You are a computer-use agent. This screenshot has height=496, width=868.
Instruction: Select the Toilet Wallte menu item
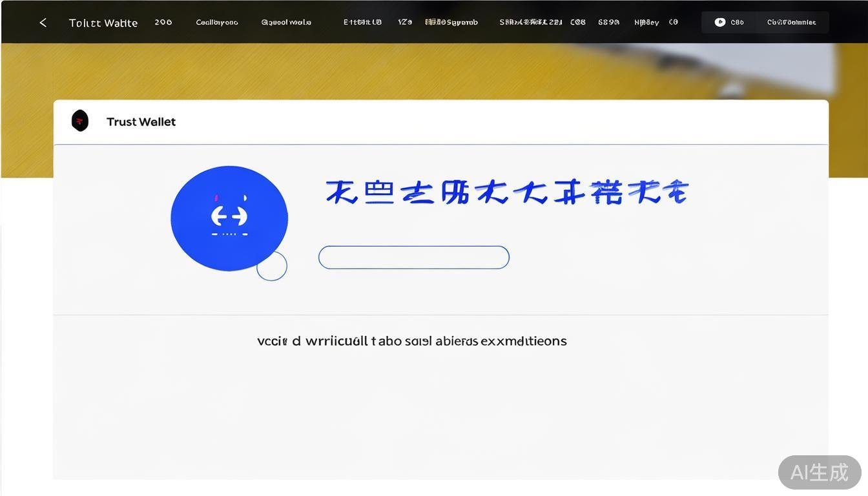coord(103,21)
